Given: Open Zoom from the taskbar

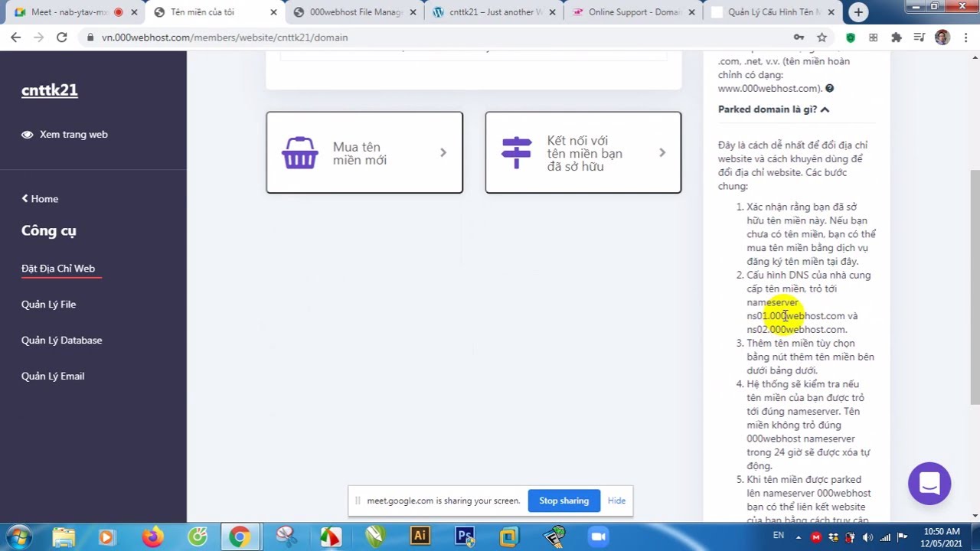Looking at the screenshot, I should 598,537.
